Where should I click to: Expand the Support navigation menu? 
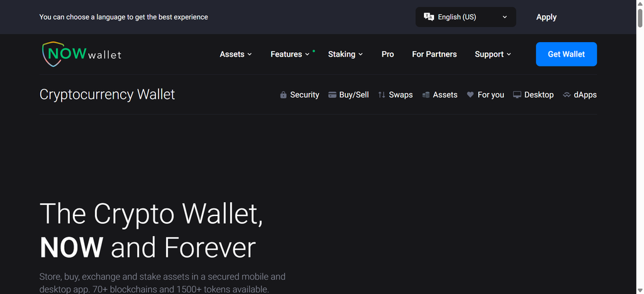(x=493, y=54)
